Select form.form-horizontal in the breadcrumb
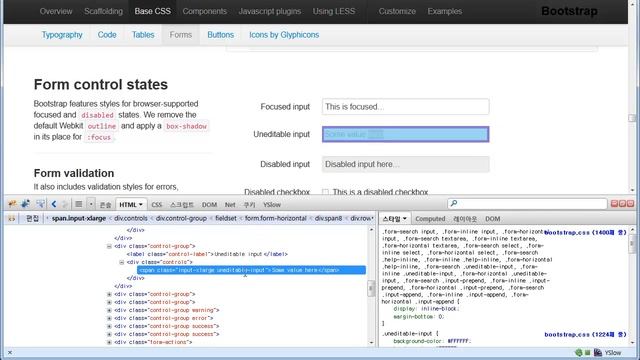The height and width of the screenshot is (360, 640). tap(276, 218)
